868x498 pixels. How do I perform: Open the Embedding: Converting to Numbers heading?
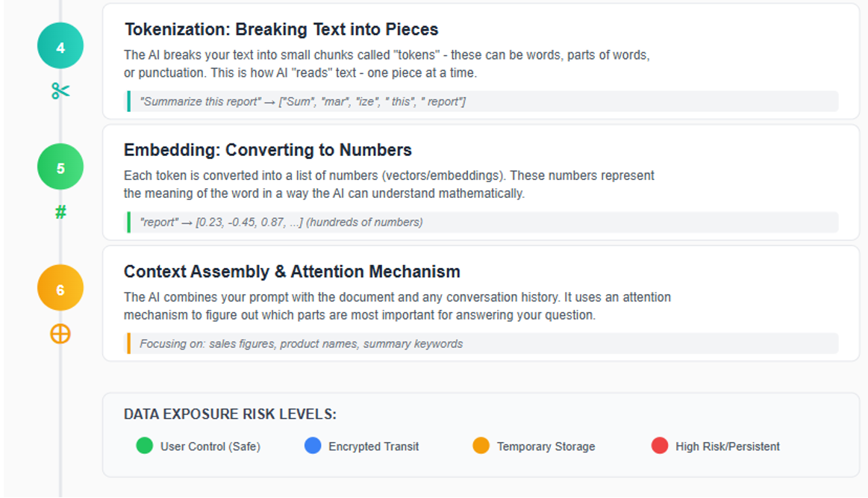pos(267,150)
